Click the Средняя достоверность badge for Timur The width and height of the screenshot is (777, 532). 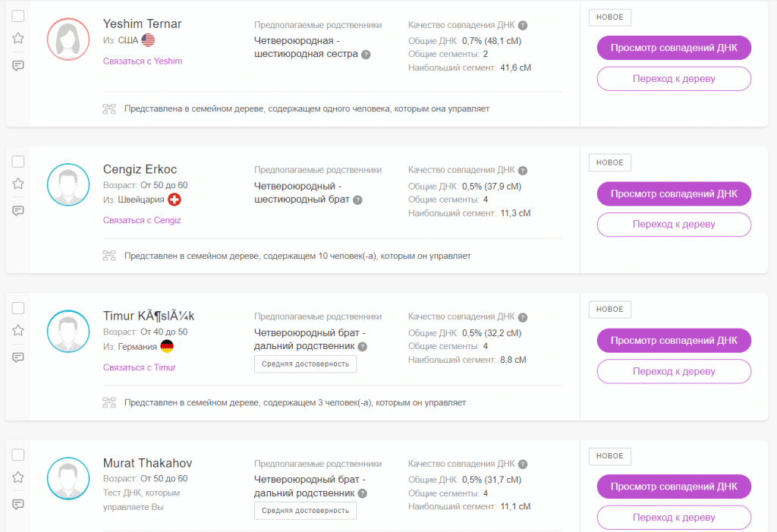(x=305, y=364)
